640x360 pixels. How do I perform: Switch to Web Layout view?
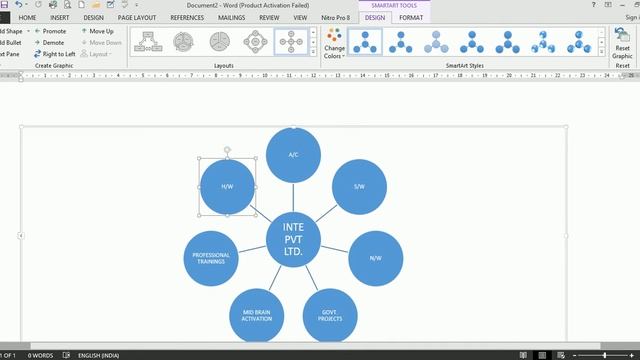point(561,356)
